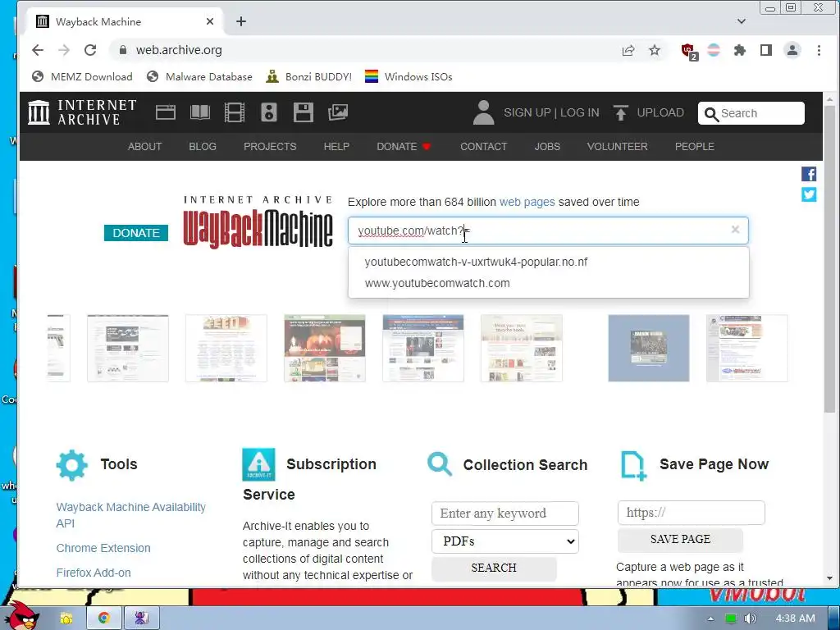Select www.youtubecomwatch.com suggestion
Viewport: 840px width, 630px height.
[549, 283]
